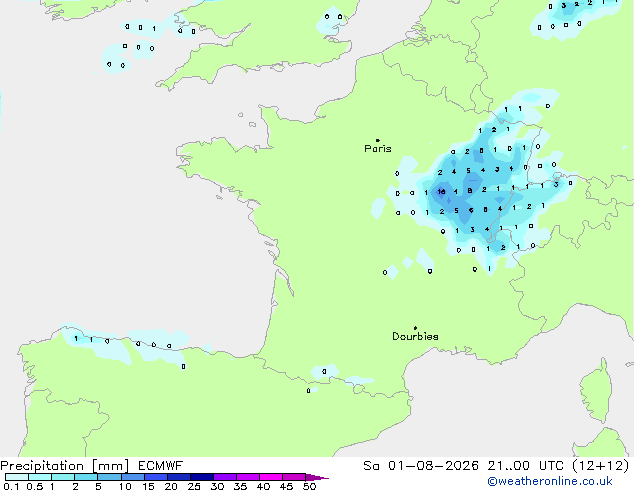The width and height of the screenshot is (634, 490).
Task: Click the Precipitation [mm] title text
Action: tap(65, 466)
